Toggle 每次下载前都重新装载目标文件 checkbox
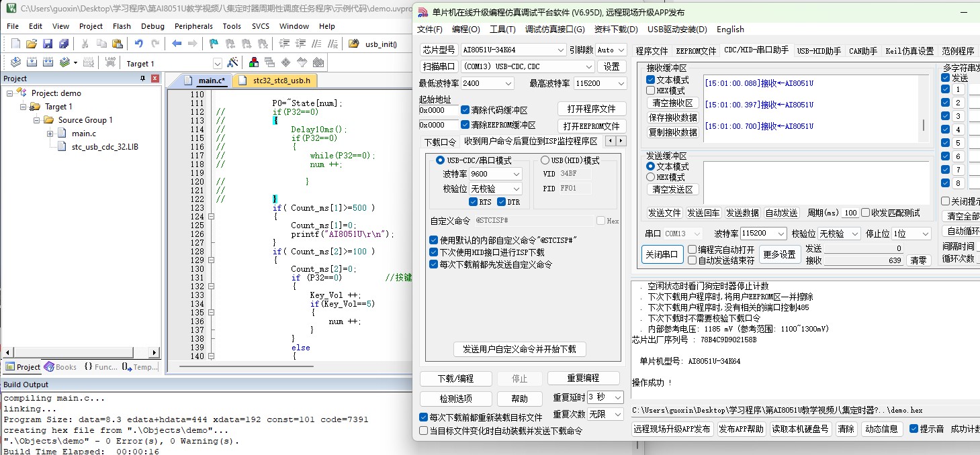Viewport: 980px width, 455px height. 423,417
